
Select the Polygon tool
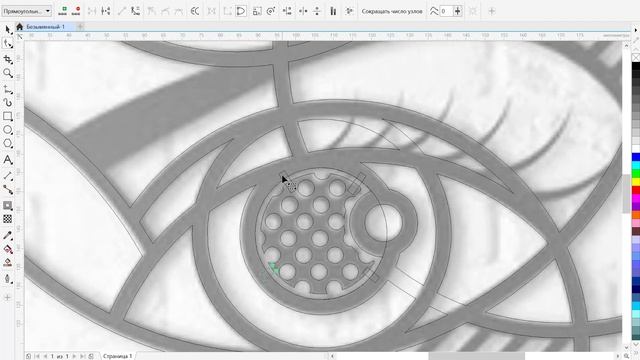coord(8,144)
